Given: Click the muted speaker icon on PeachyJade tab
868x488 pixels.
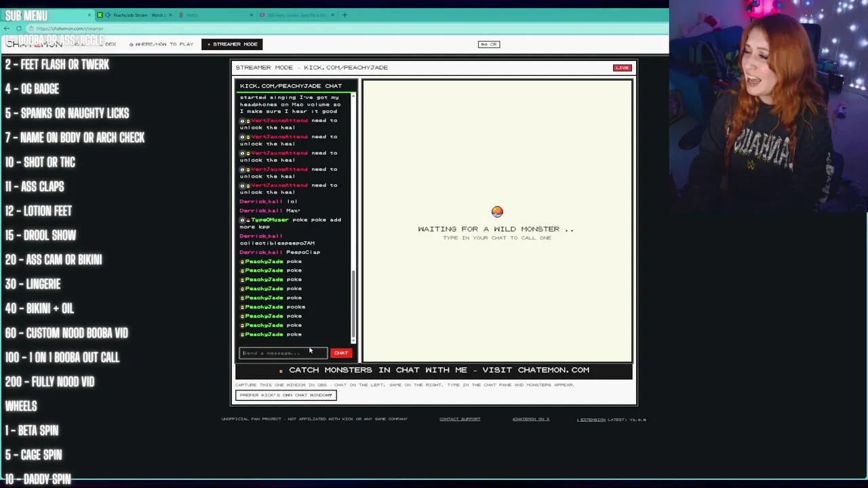Looking at the screenshot, I should (x=108, y=15).
